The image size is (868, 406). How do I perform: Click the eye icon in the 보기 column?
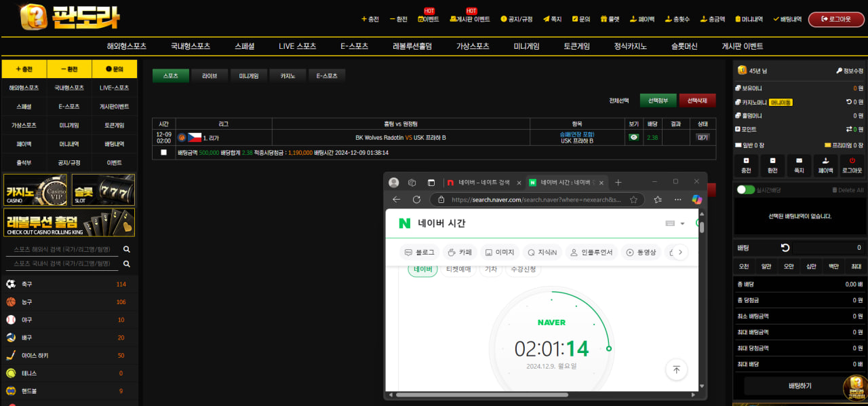click(x=633, y=137)
